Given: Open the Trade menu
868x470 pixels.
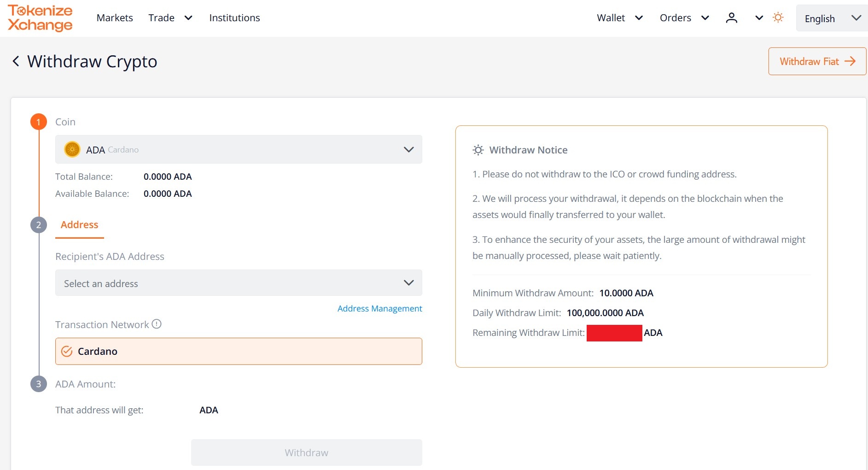Looking at the screenshot, I should [x=161, y=18].
